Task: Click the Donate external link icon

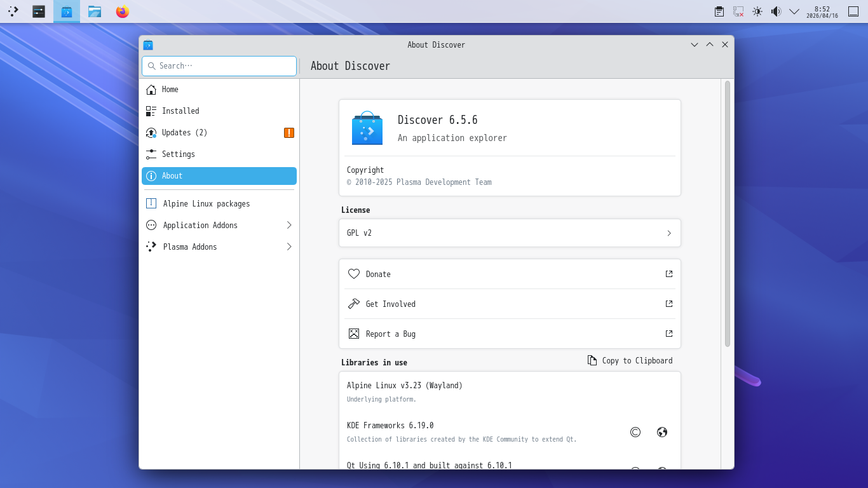Action: pos(669,274)
